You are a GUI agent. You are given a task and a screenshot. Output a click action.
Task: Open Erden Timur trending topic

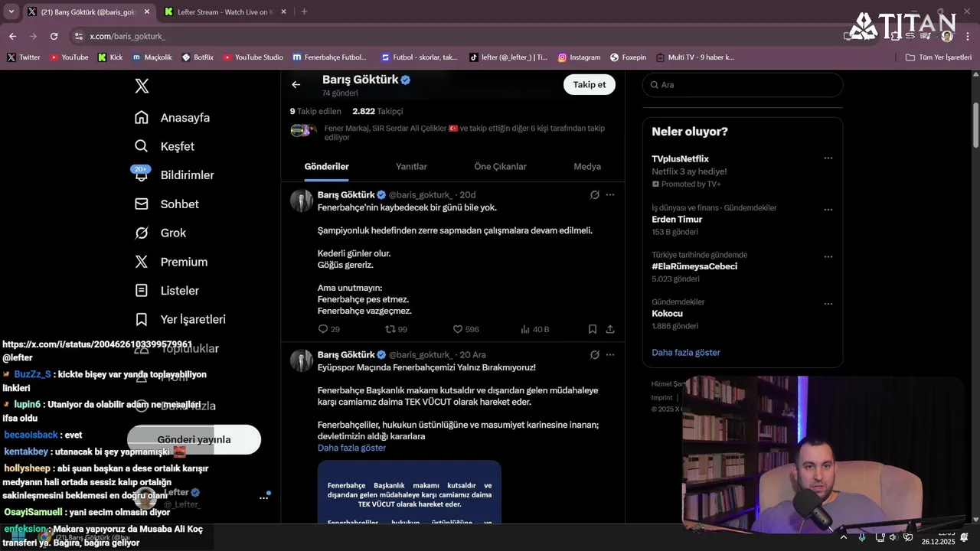pyautogui.click(x=677, y=219)
